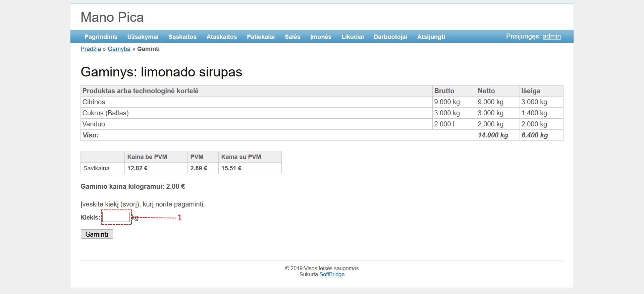Navigate to Patiekalai section

coord(261,37)
